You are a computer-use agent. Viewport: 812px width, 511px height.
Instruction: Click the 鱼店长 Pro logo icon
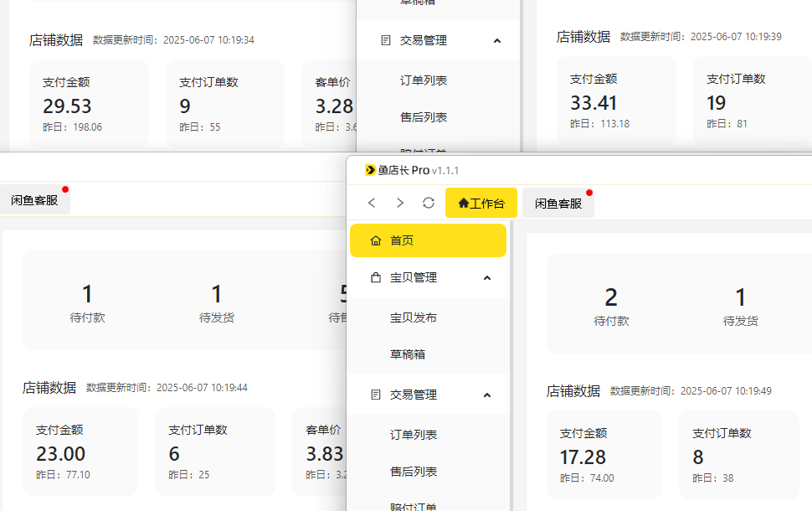[369, 168]
